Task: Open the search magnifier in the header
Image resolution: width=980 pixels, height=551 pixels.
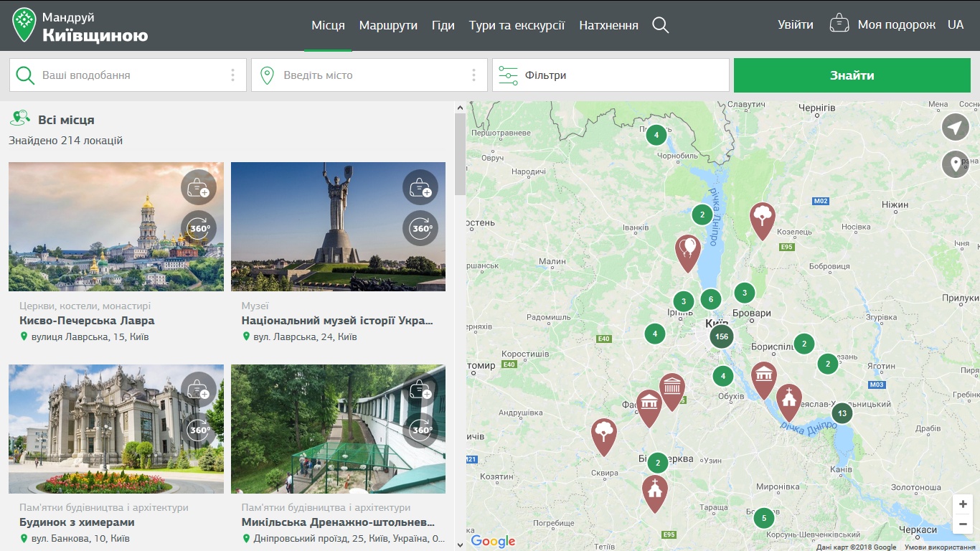Action: point(661,25)
